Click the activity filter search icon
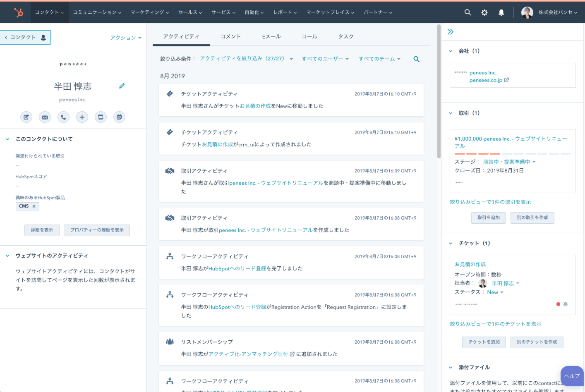 click(416, 59)
